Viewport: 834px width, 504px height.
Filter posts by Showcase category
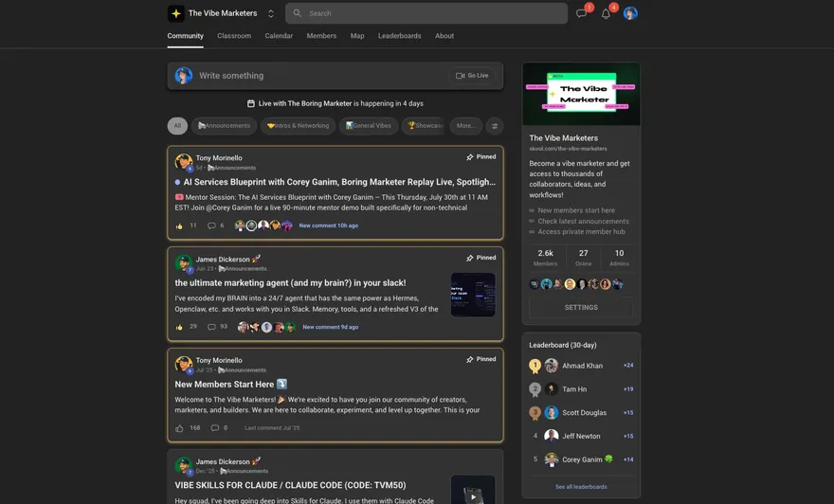(x=424, y=125)
